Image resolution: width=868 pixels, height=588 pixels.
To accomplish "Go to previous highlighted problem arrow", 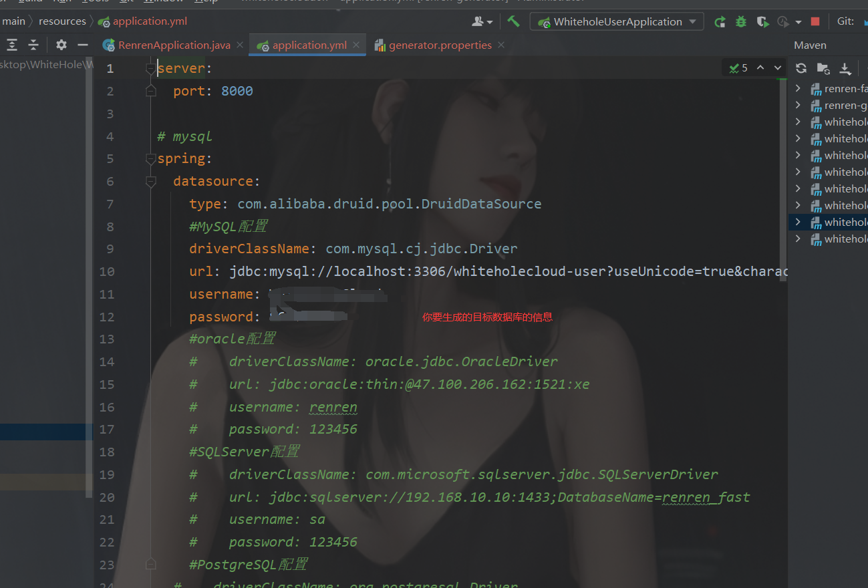I will coord(760,67).
